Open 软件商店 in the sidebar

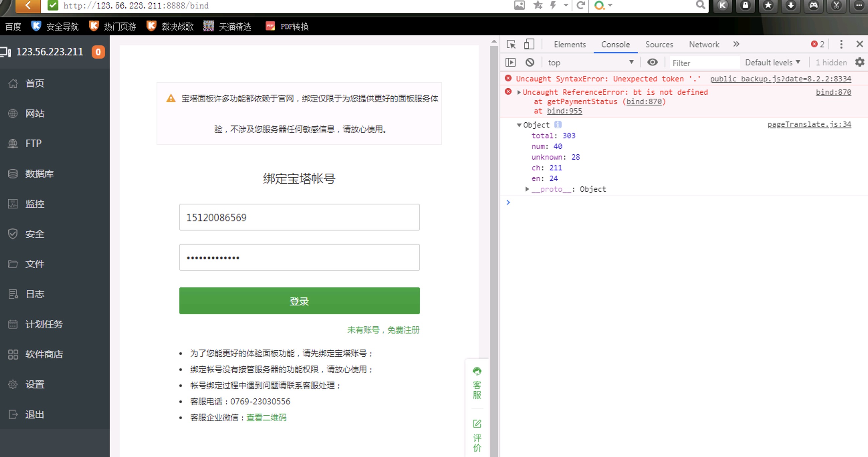[x=55, y=354]
